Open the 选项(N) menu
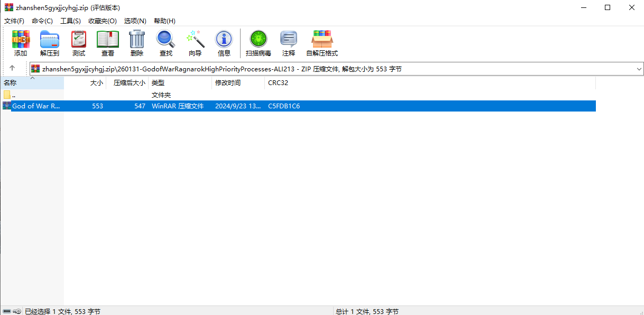The width and height of the screenshot is (644, 315). (x=135, y=21)
